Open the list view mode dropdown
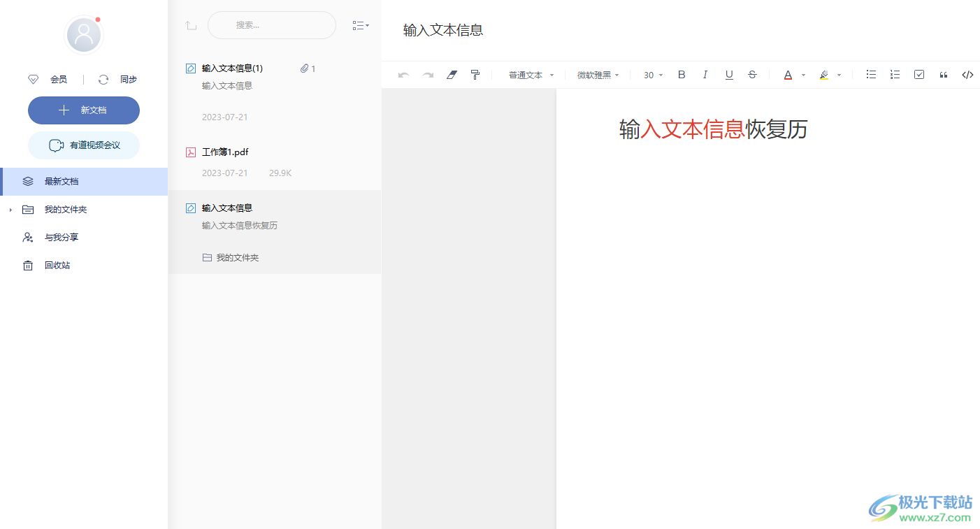This screenshot has height=529, width=980. point(361,25)
